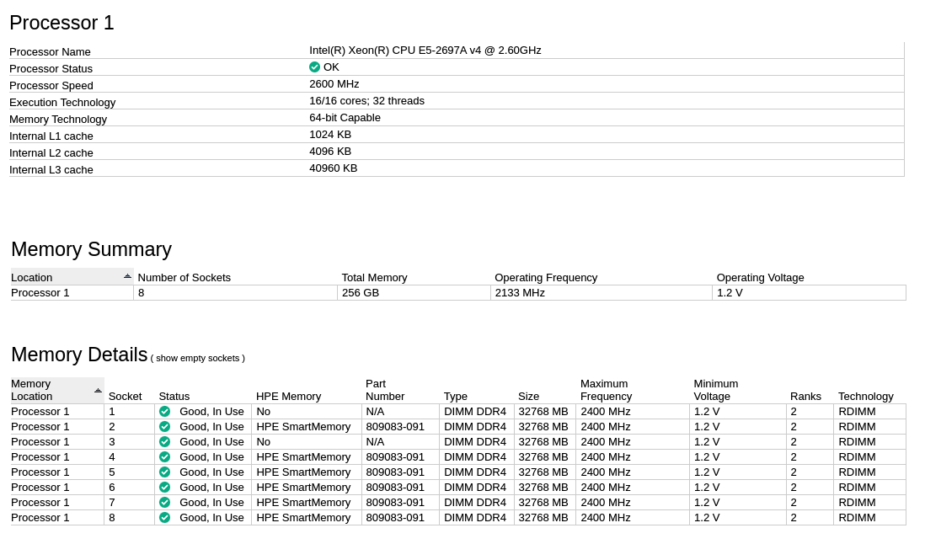Click the status check icon for socket 5
Image resolution: width=925 pixels, height=560 pixels.
tap(164, 472)
